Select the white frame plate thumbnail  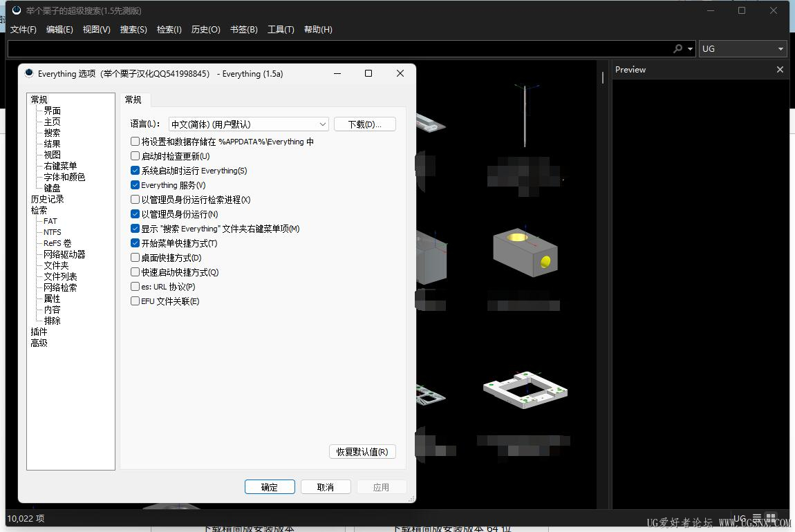(x=525, y=390)
